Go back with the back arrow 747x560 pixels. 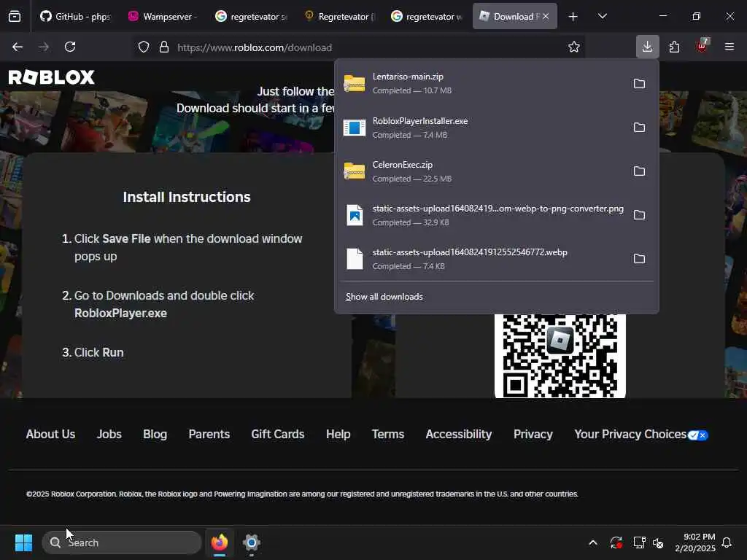click(18, 47)
